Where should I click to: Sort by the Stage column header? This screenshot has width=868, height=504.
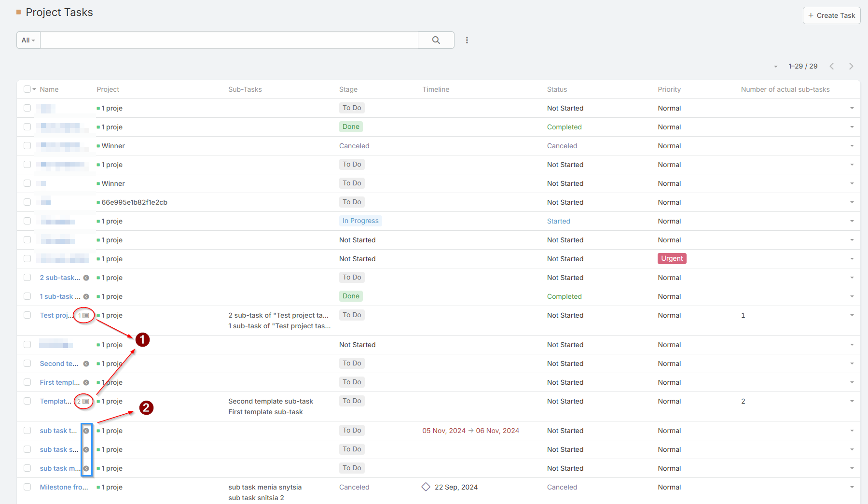point(348,89)
